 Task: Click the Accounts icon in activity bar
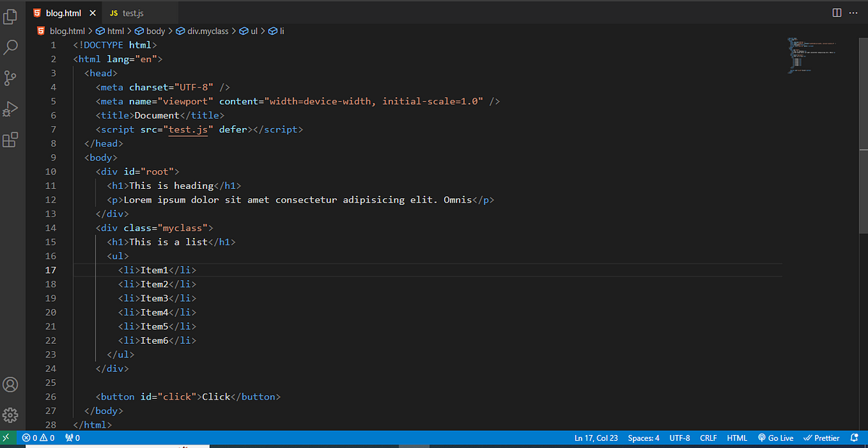[x=10, y=384]
